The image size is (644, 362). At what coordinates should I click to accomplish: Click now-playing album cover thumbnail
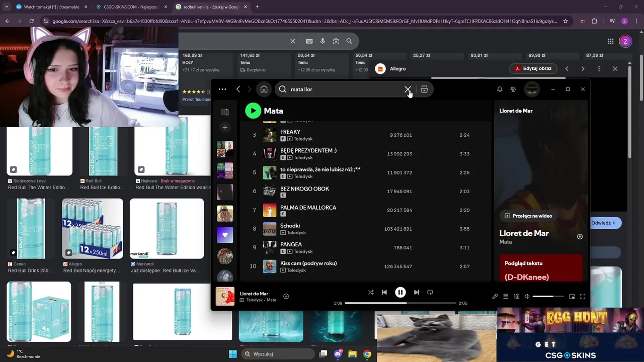coord(225,296)
